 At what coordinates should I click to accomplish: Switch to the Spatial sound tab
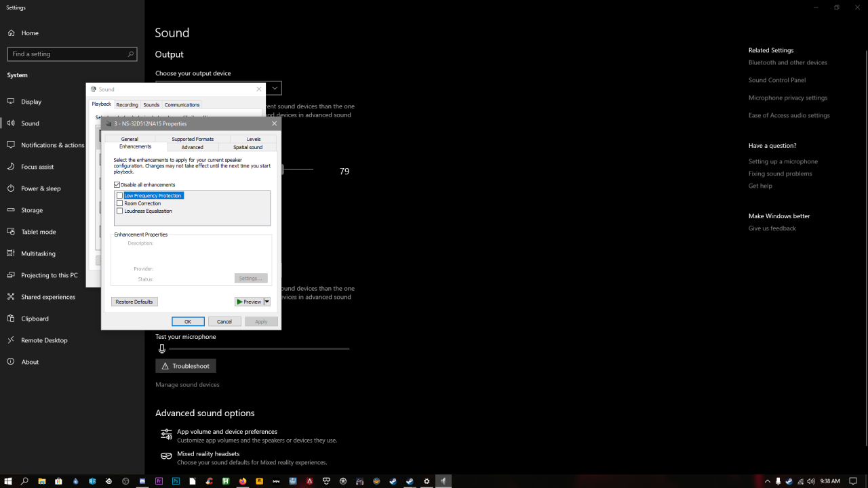(248, 147)
